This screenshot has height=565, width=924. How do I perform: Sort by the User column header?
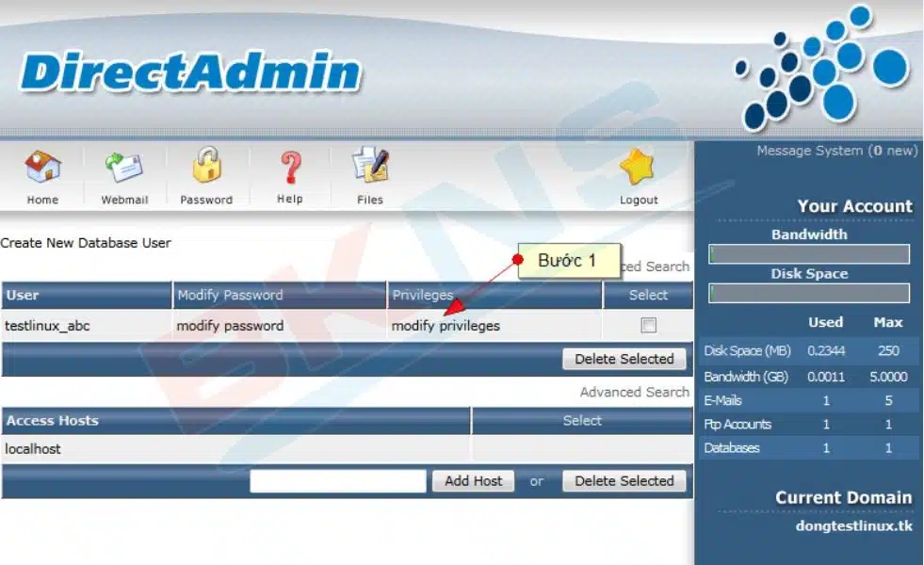pos(23,295)
